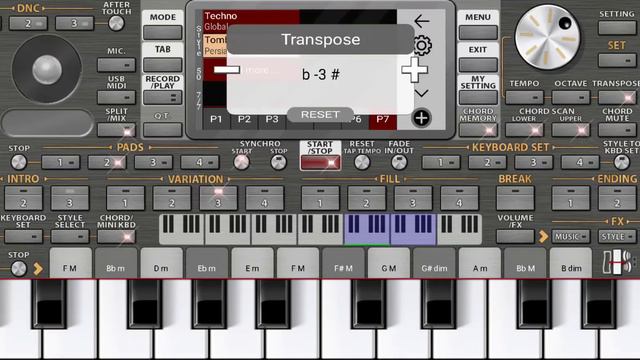This screenshot has height=360, width=640.
Task: Click orange arrow beside chord STOP knob
Action: (38, 269)
